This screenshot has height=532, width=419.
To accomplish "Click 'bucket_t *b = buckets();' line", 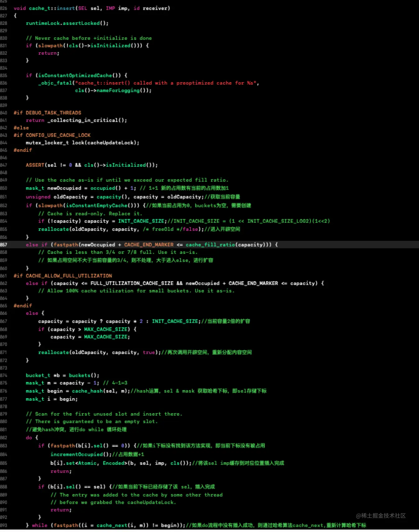I will (x=62, y=375).
